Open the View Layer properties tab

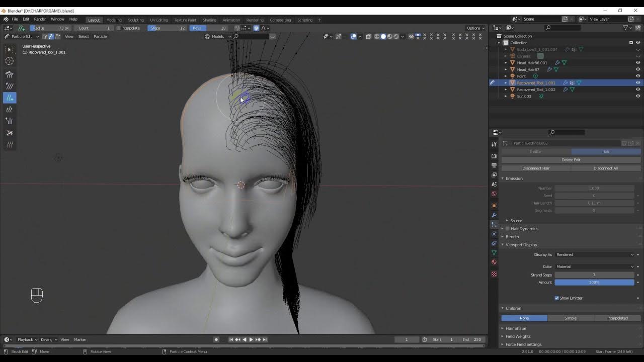tap(494, 175)
